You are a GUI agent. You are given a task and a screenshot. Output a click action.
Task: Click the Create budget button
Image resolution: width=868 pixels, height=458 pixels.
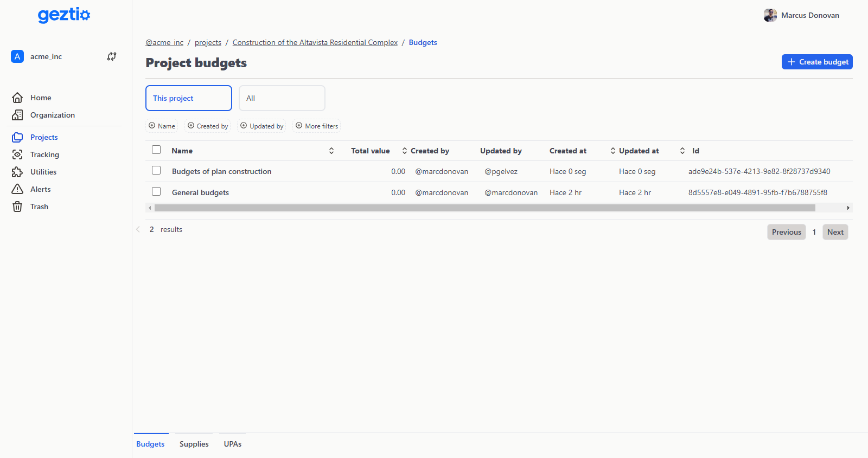(x=817, y=62)
